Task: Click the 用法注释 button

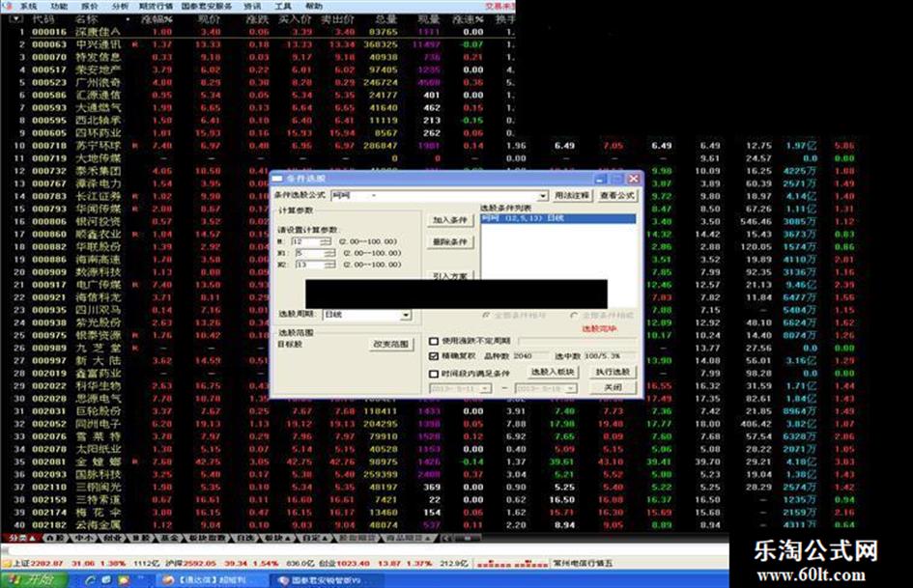Action: tap(572, 196)
